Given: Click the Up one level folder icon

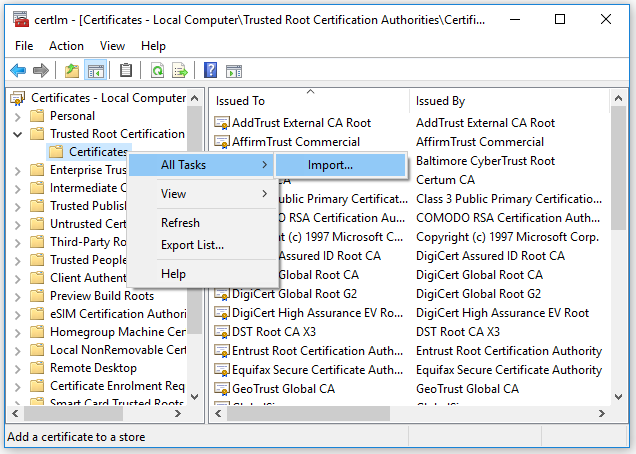Looking at the screenshot, I should point(71,70).
